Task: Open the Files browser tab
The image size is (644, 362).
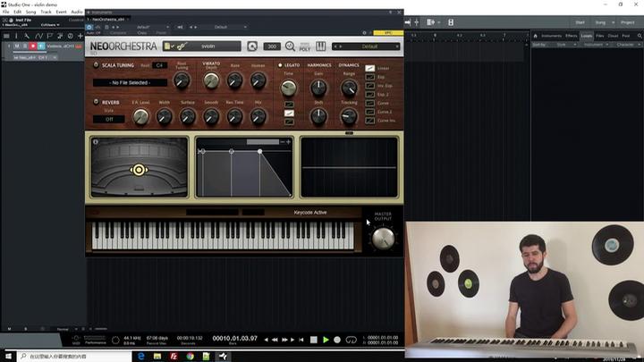Action: tap(600, 36)
